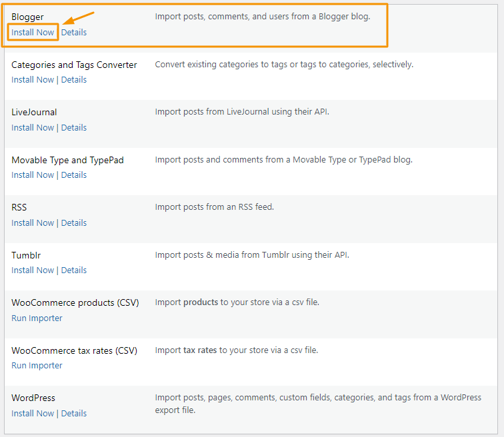Click WordPress export file description text
Viewport: 504px width, 437px height.
[318, 404]
